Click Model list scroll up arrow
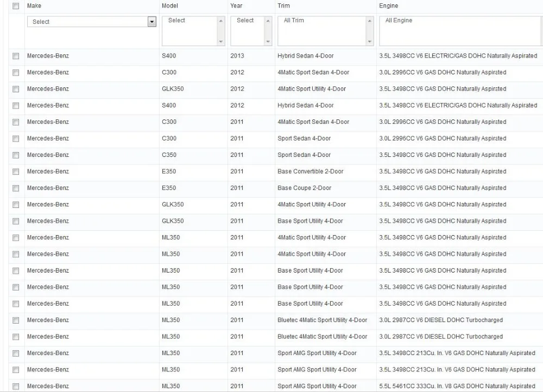Screen dimensions: 543x392 coord(220,21)
